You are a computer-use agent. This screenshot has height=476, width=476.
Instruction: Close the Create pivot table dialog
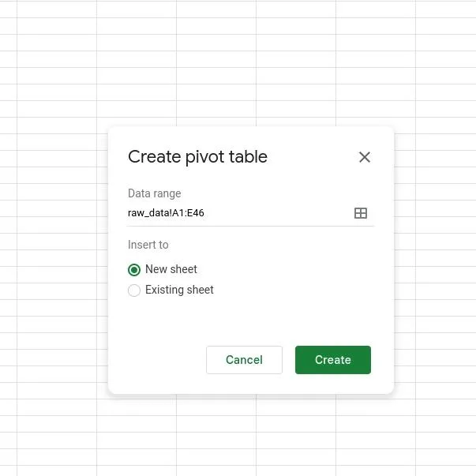364,157
